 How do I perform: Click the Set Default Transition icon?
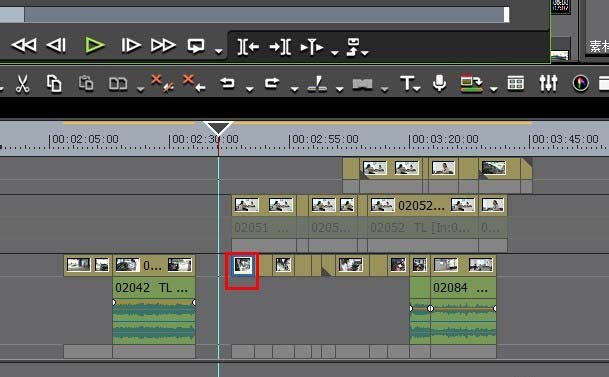[x=362, y=84]
